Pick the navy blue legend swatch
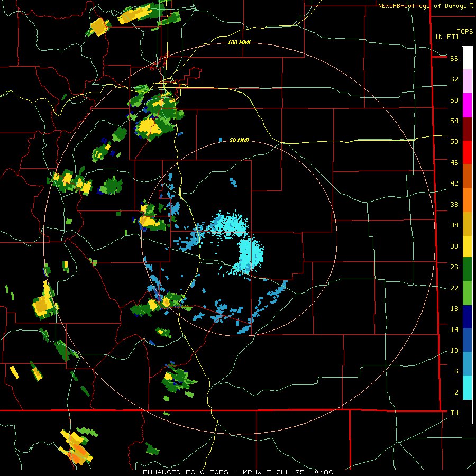The height and width of the screenshot is (476, 476). tap(467, 317)
